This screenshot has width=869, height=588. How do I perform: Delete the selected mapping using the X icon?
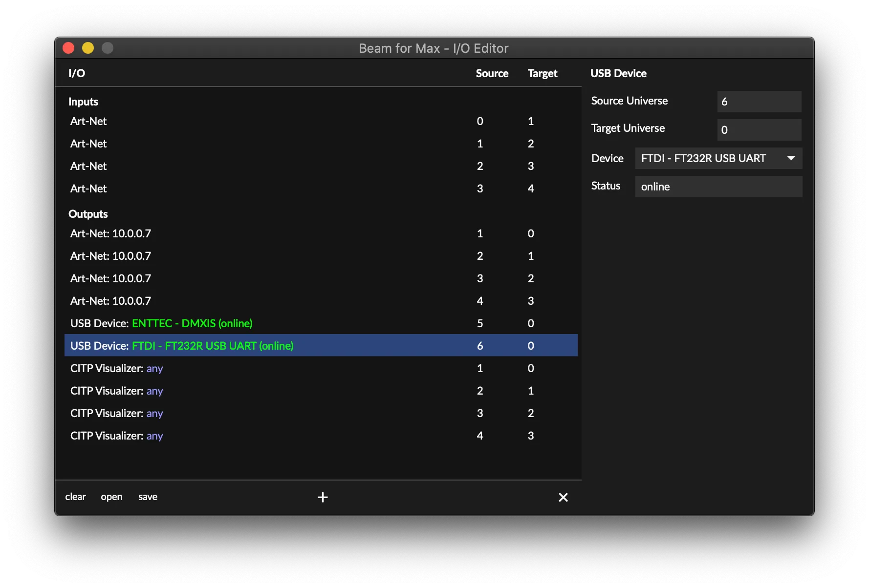click(x=563, y=497)
